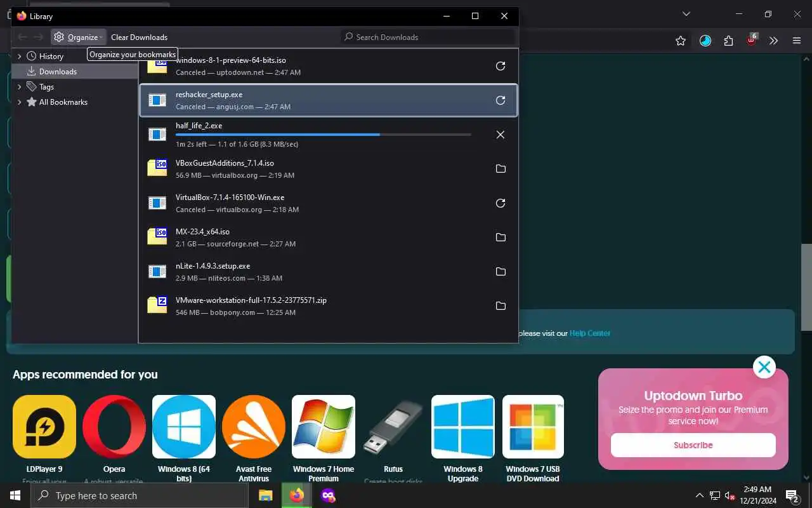812x508 pixels.
Task: Close the Uptodown Turbo promo popup
Action: (x=764, y=367)
